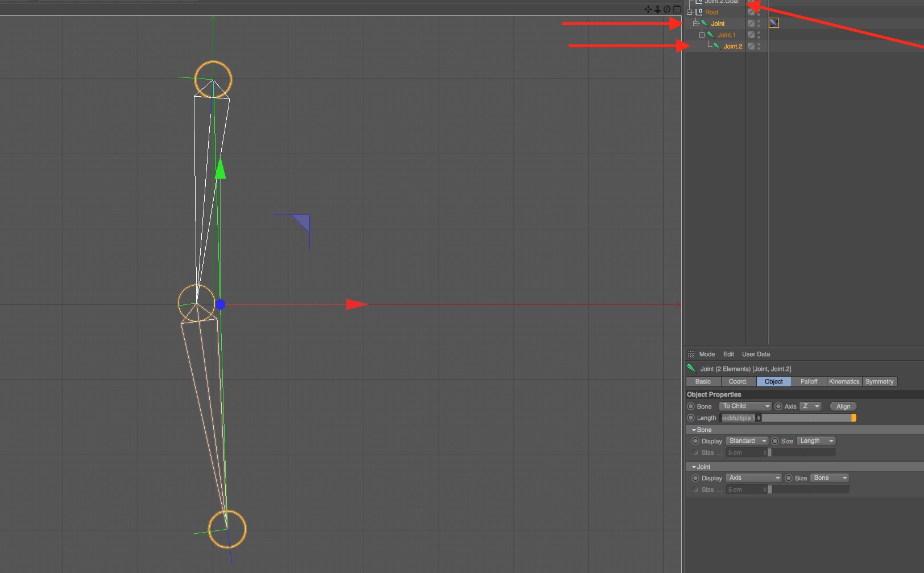
Task: Toggle the Size dot beside Length dropdown
Action: [775, 441]
